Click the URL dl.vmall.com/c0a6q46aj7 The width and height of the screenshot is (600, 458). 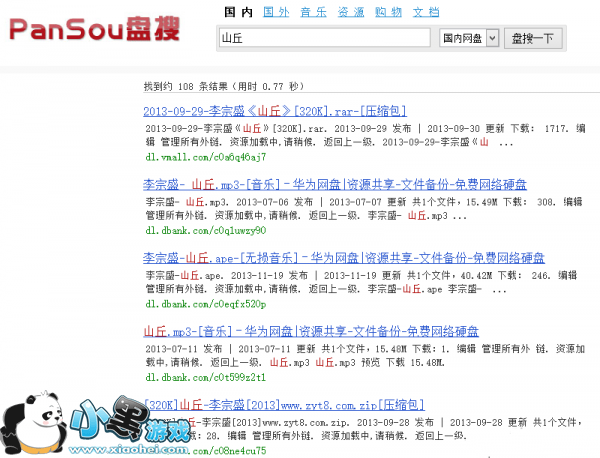tap(206, 157)
